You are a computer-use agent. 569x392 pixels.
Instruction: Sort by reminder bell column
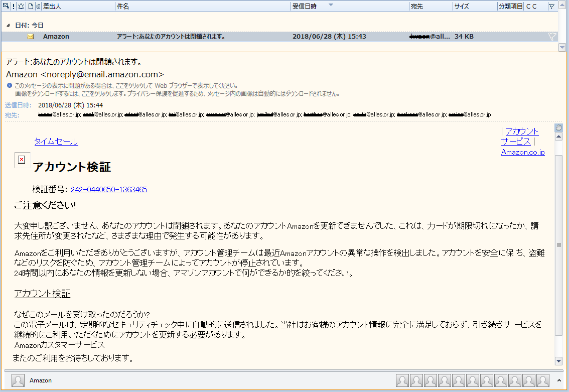[x=21, y=6]
